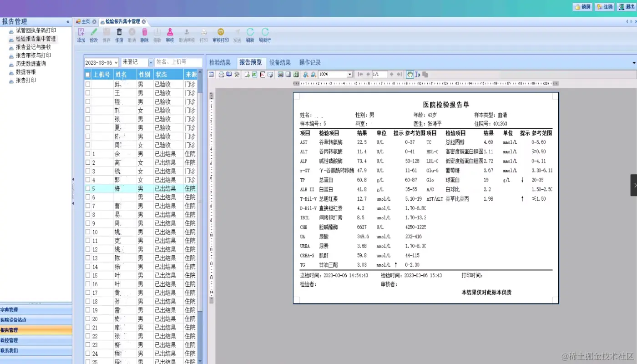Check the box for row number 24
The width and height of the screenshot is (637, 364).
point(88,353)
